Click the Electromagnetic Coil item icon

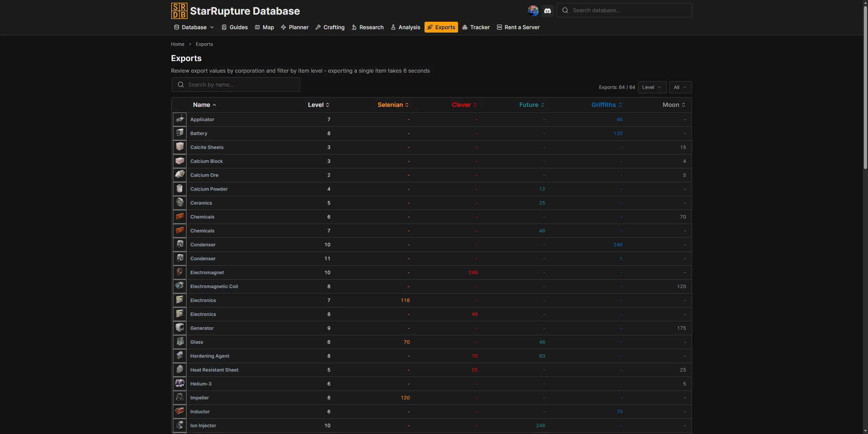[x=180, y=286]
